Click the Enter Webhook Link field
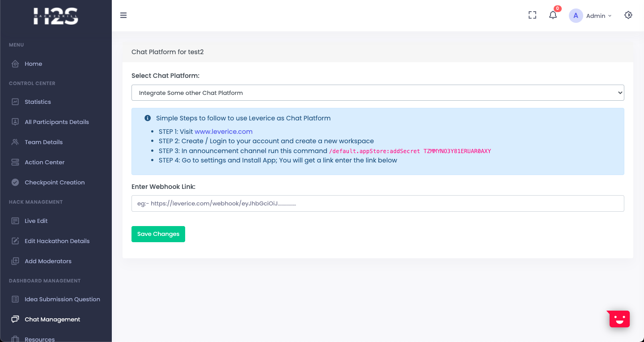Image resolution: width=644 pixels, height=342 pixels. (377, 203)
